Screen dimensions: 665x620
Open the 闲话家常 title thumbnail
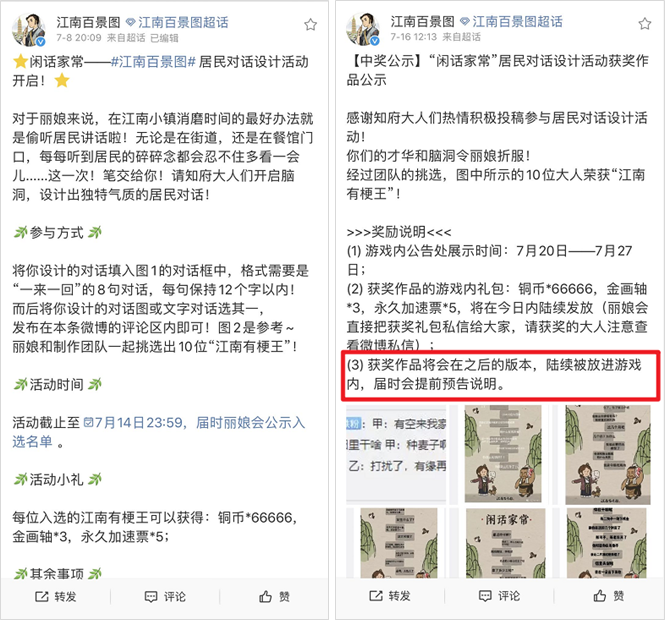coord(506,544)
